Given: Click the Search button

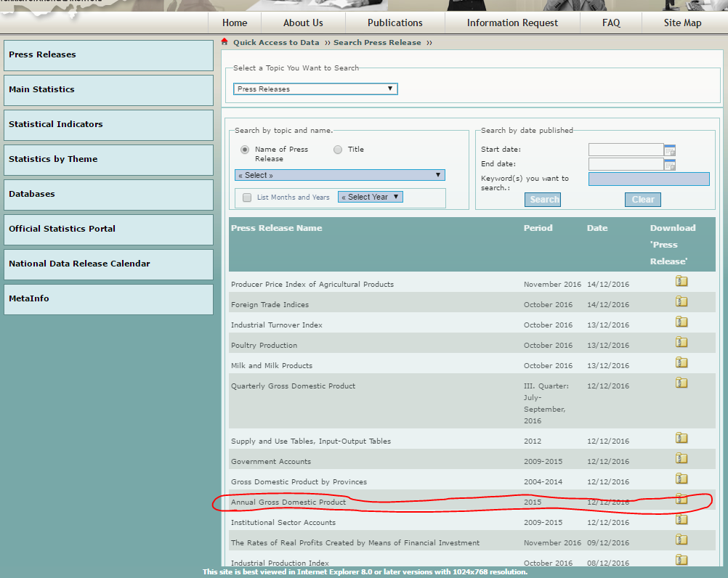Looking at the screenshot, I should 542,200.
